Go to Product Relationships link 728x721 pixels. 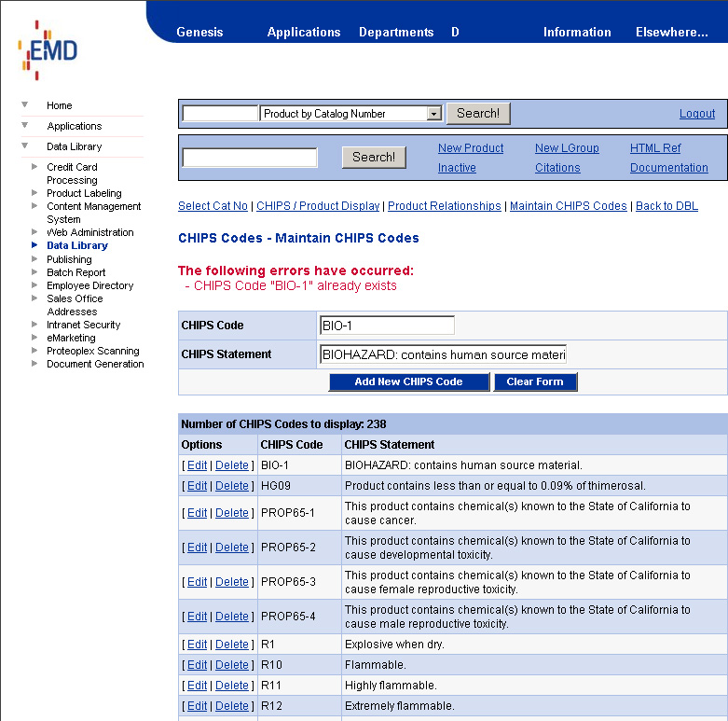(x=444, y=206)
